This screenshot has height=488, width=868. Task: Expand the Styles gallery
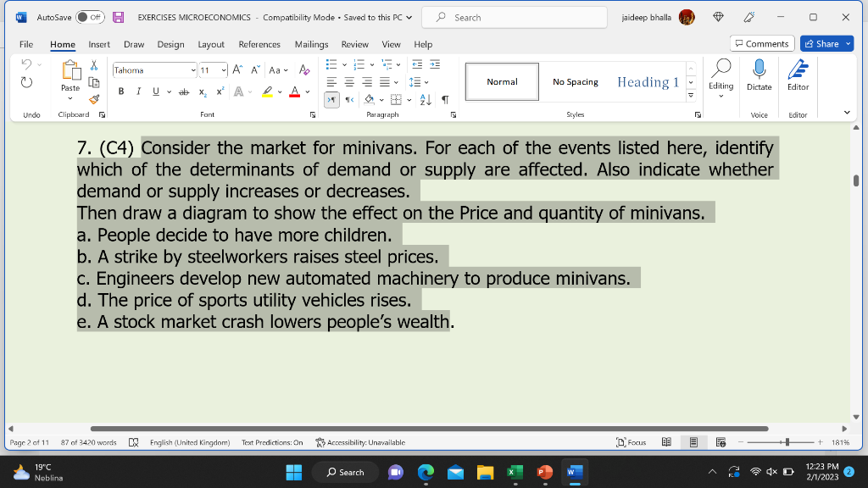pyautogui.click(x=691, y=95)
